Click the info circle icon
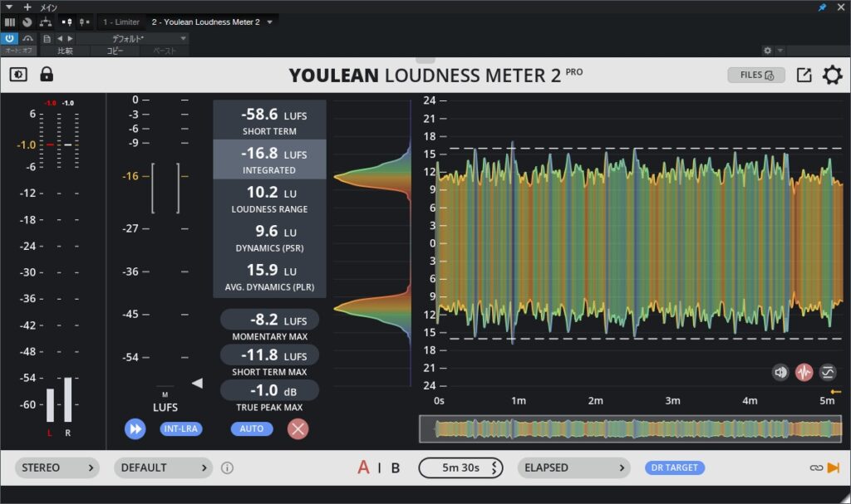This screenshot has width=851, height=504. point(228,467)
